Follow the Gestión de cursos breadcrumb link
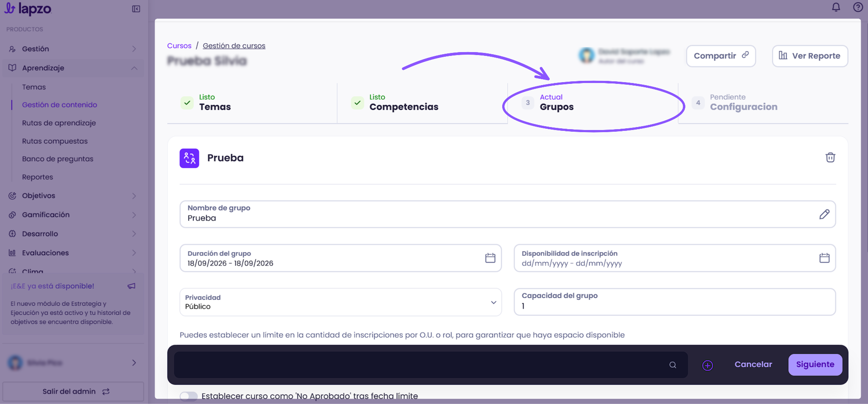 (234, 46)
